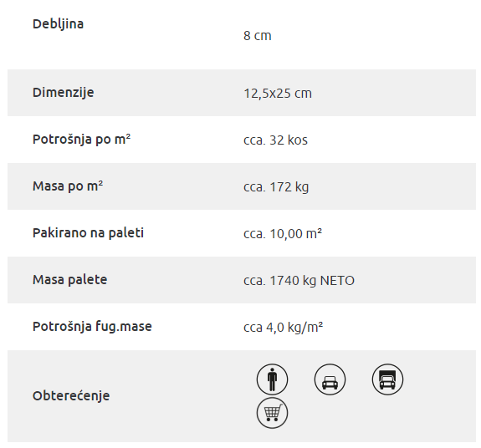Click the Pakirano na paleti label

coord(88,233)
